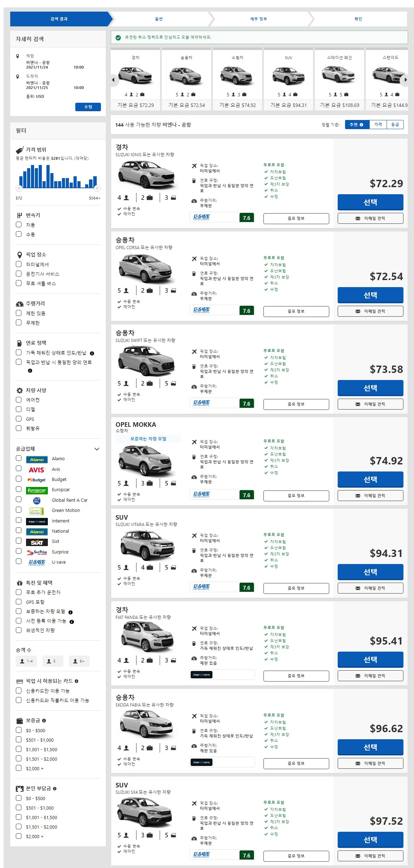Click the carousel left arrow icon
The height and width of the screenshot is (868, 414).
(113, 80)
